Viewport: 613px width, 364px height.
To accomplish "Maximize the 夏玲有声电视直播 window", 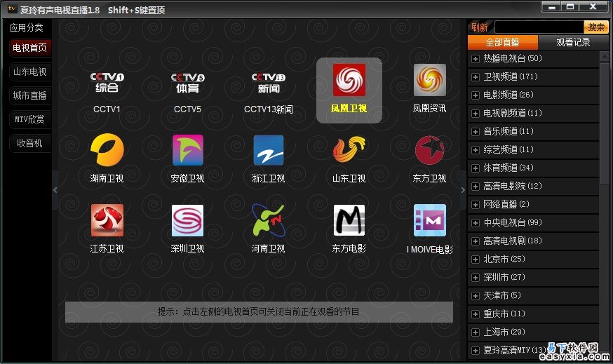I will [570, 6].
